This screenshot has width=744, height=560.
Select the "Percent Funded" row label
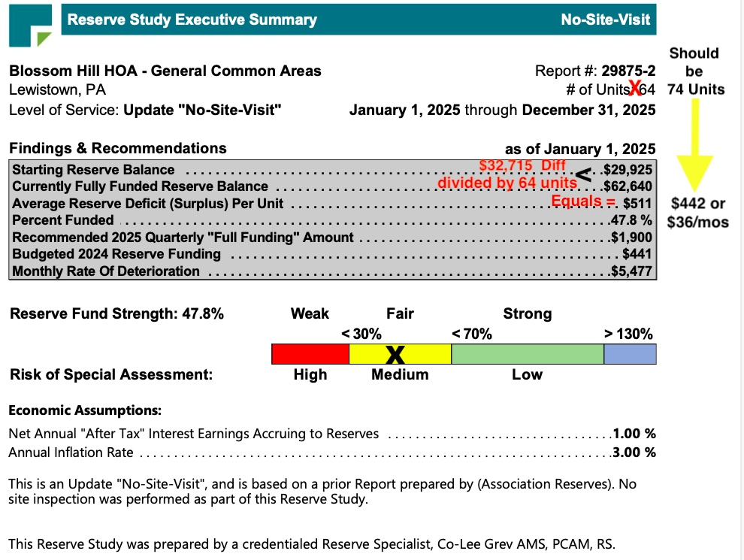click(x=63, y=220)
